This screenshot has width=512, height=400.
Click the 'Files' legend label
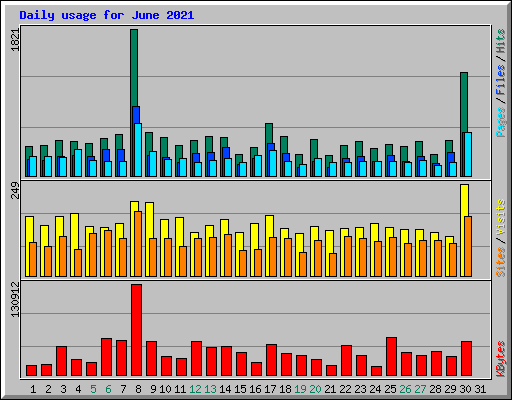click(500, 80)
